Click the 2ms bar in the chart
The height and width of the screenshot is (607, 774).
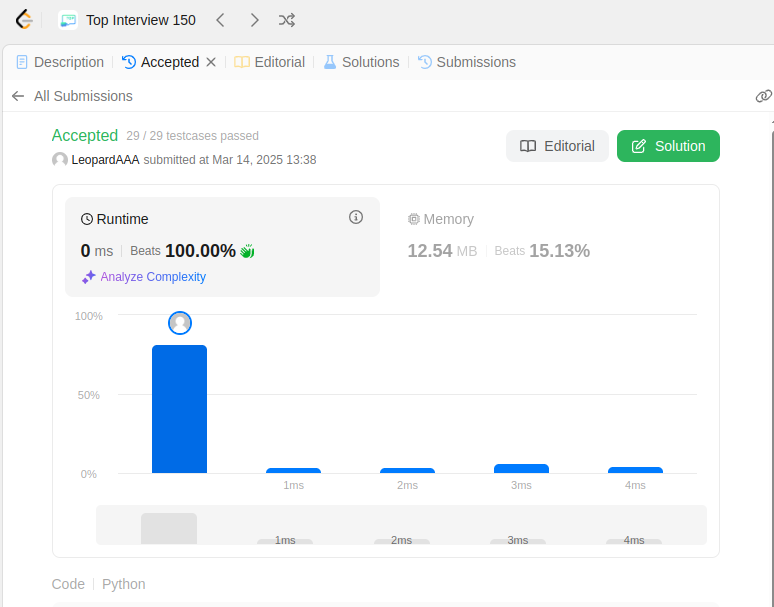pyautogui.click(x=407, y=471)
